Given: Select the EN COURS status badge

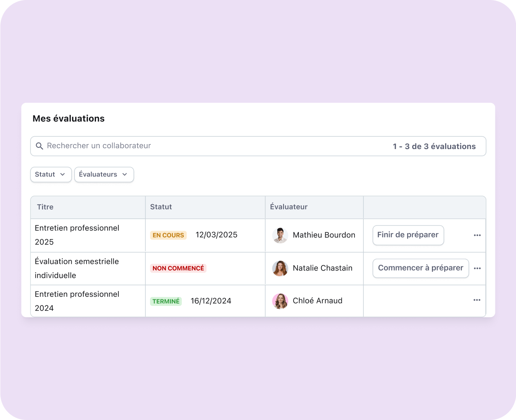Looking at the screenshot, I should [x=168, y=235].
